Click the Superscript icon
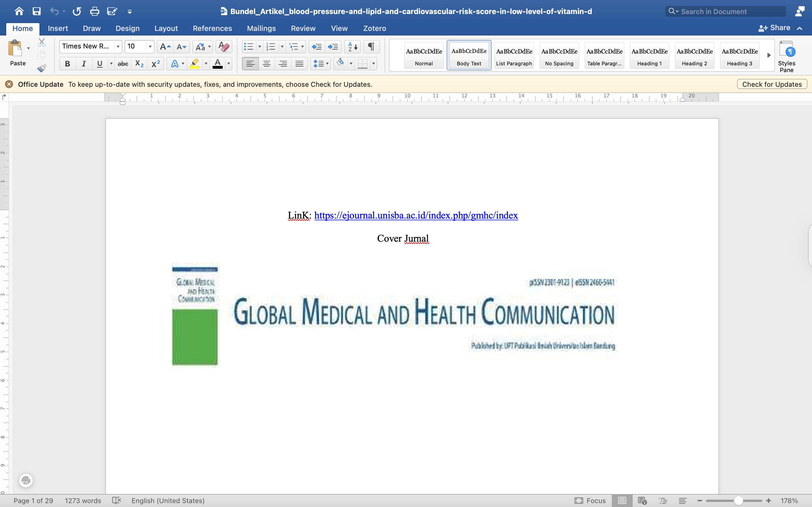The height and width of the screenshot is (507, 812). tap(155, 64)
